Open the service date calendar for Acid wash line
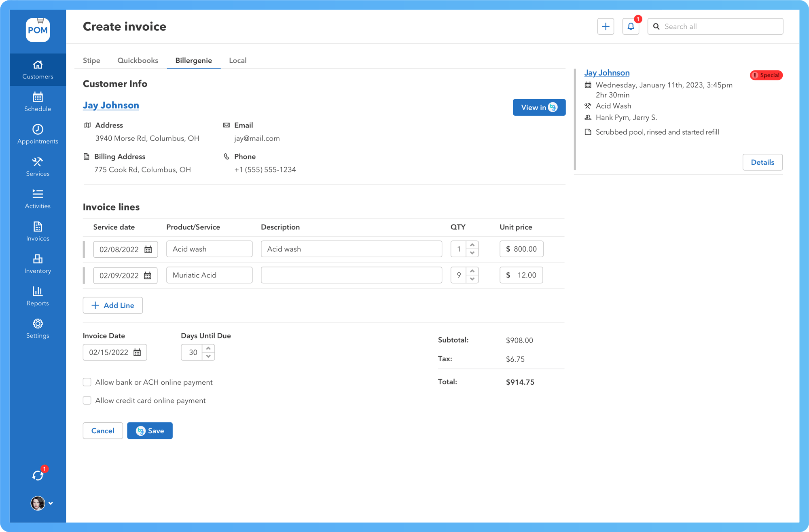Screen dimensions: 809x532 tap(148, 249)
